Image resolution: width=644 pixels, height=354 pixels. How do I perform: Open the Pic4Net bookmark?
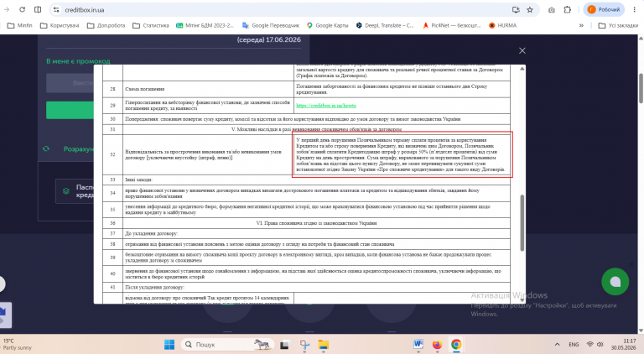pos(452,25)
